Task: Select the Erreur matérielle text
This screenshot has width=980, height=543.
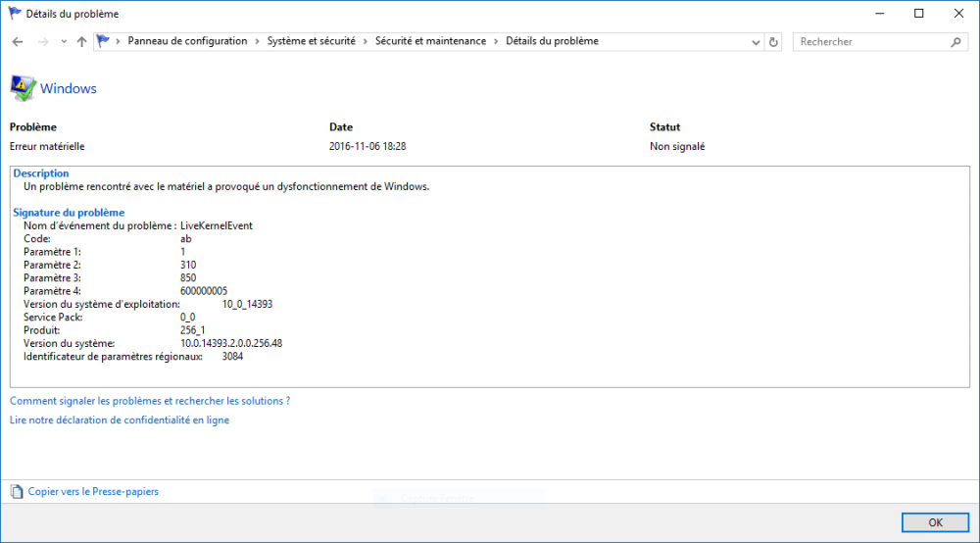Action: point(47,147)
